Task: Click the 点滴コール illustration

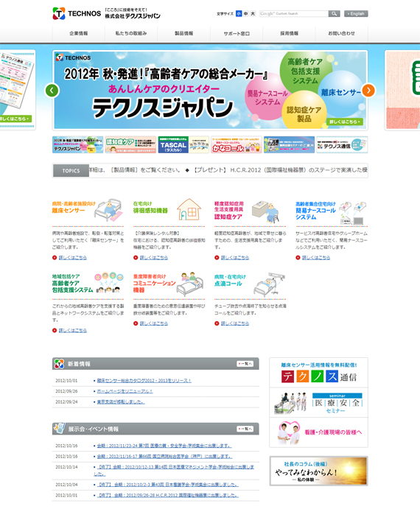Action: (x=270, y=284)
